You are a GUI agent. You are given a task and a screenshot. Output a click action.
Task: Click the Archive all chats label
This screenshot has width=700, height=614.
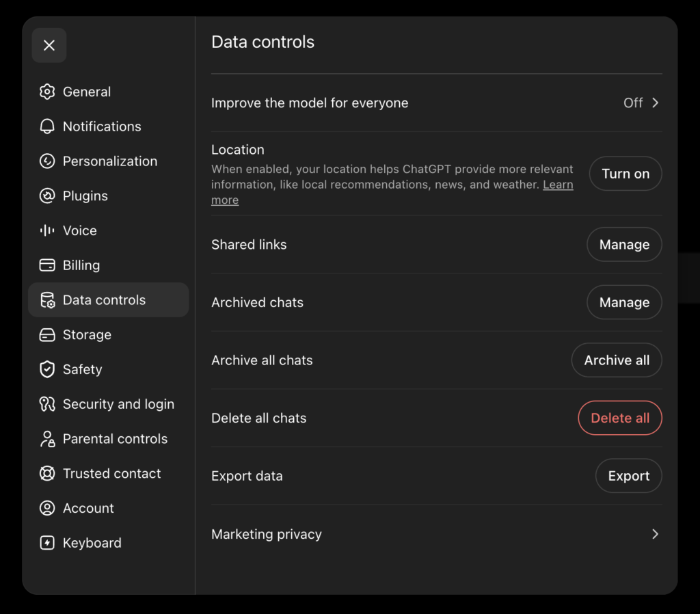tap(262, 360)
